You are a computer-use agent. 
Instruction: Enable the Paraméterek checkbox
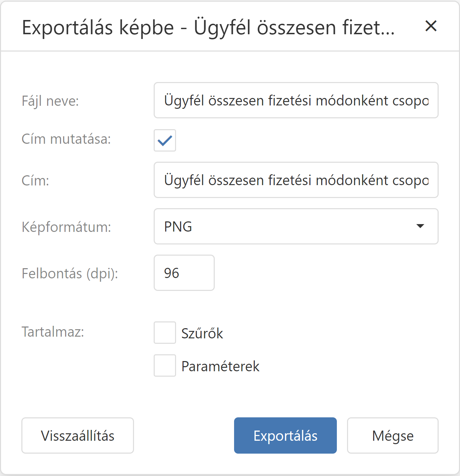[165, 365]
